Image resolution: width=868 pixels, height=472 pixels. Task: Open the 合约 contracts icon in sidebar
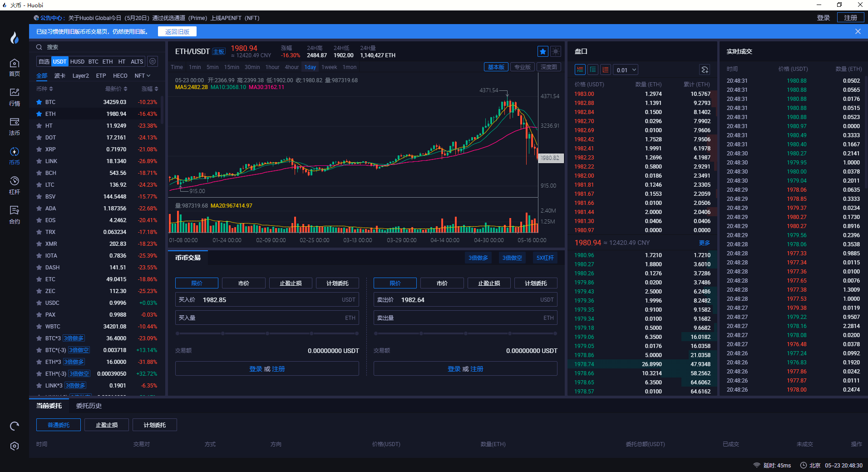point(15,215)
